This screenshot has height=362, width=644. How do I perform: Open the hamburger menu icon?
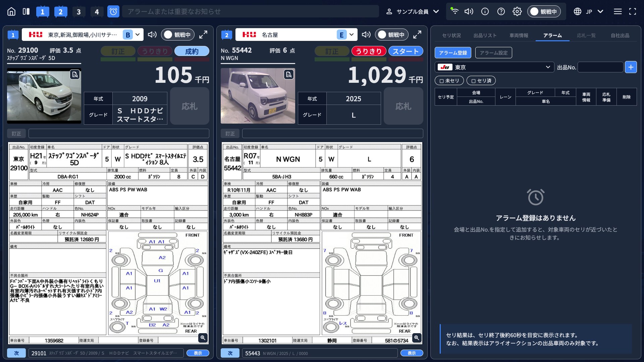[618, 11]
